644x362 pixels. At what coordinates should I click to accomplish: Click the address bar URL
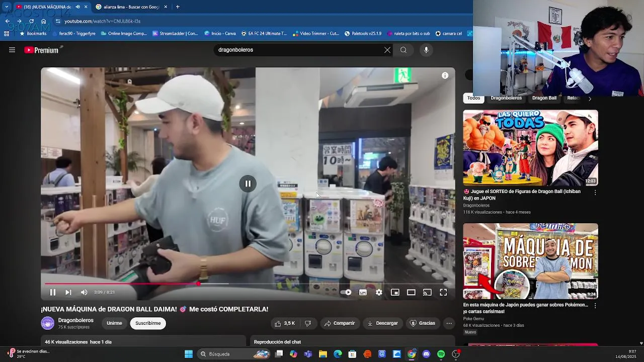pyautogui.click(x=103, y=21)
